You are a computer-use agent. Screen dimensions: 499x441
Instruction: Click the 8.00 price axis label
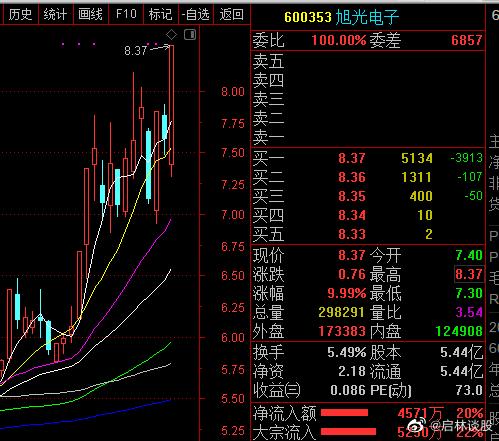point(233,92)
